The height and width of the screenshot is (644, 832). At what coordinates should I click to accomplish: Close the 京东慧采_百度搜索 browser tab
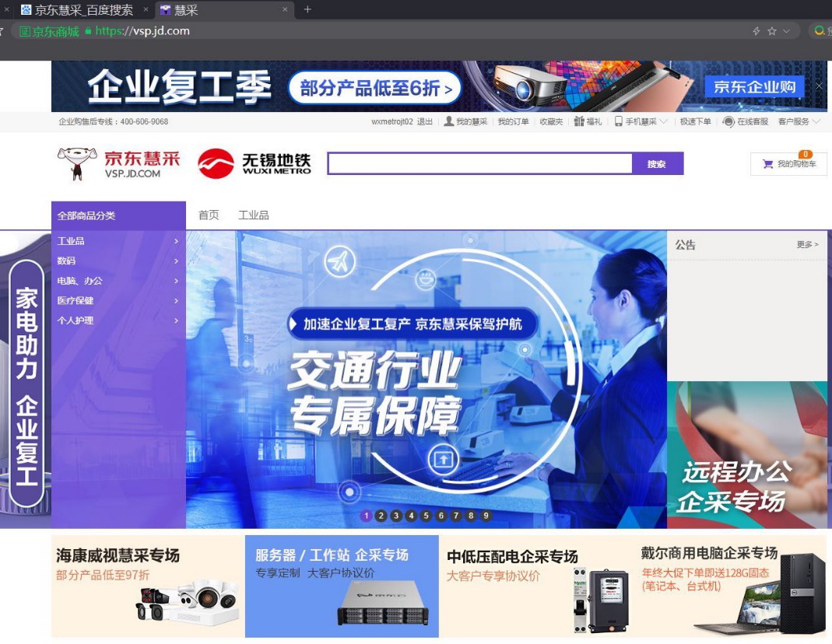(146, 9)
